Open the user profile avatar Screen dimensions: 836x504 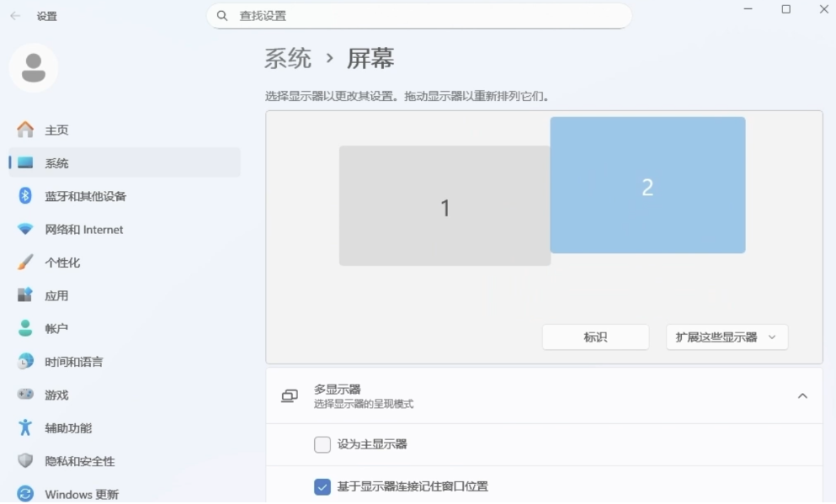point(34,68)
